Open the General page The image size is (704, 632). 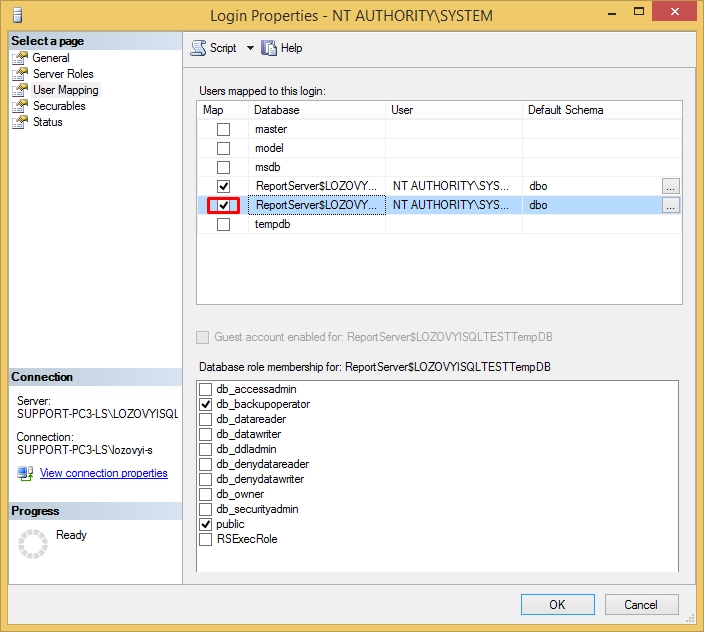(51, 58)
